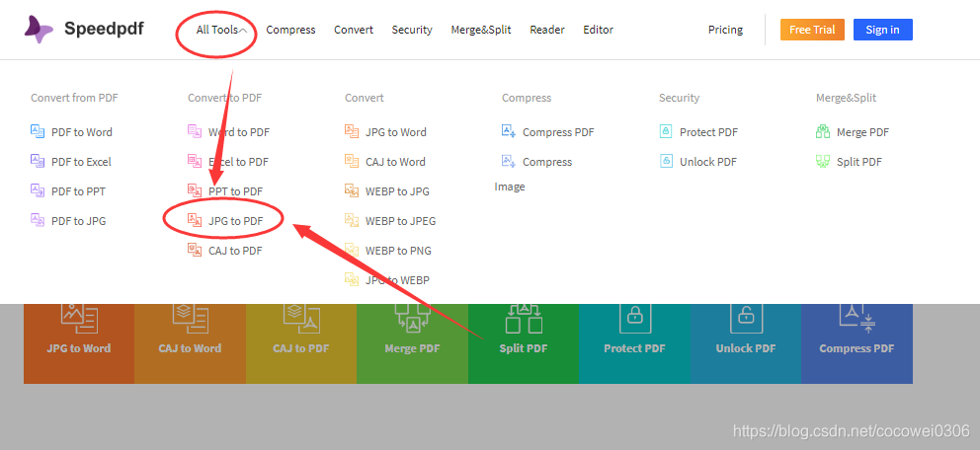Click the CAJ to Word tile
This screenshot has height=450, width=980.
(x=190, y=343)
